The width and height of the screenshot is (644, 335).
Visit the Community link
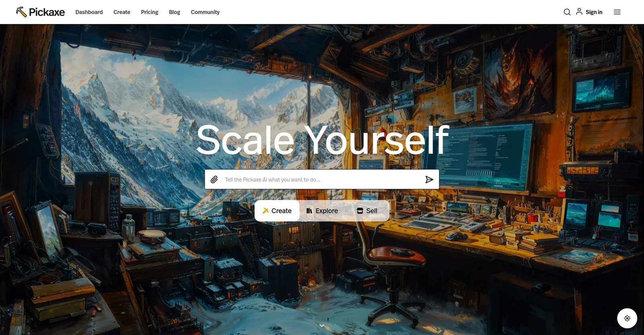pos(205,12)
